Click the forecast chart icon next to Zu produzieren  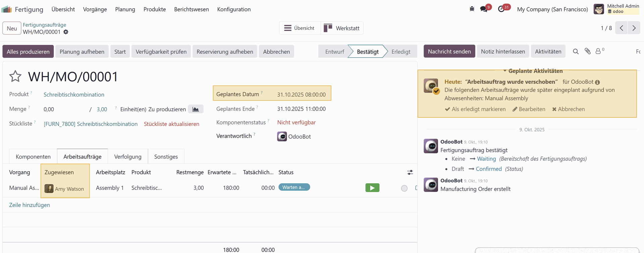tap(196, 109)
